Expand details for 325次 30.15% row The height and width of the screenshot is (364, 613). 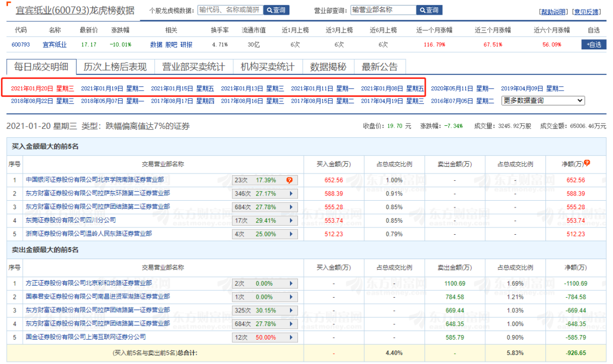click(291, 311)
